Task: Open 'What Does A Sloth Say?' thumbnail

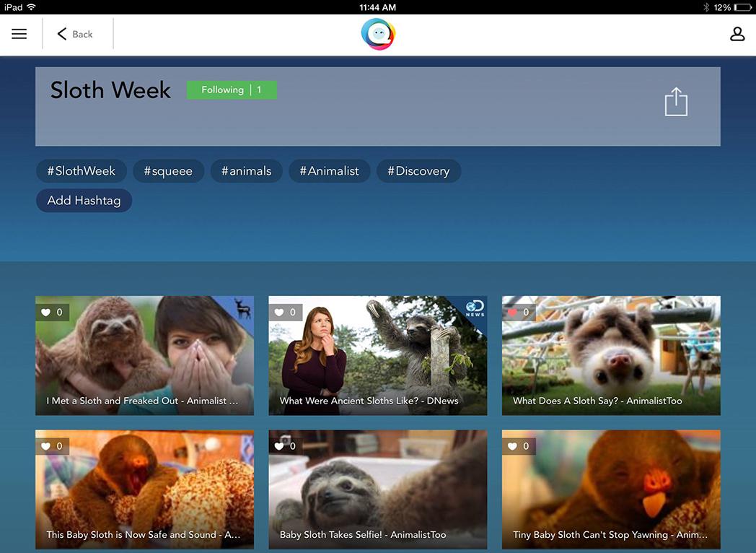Action: 611,356
